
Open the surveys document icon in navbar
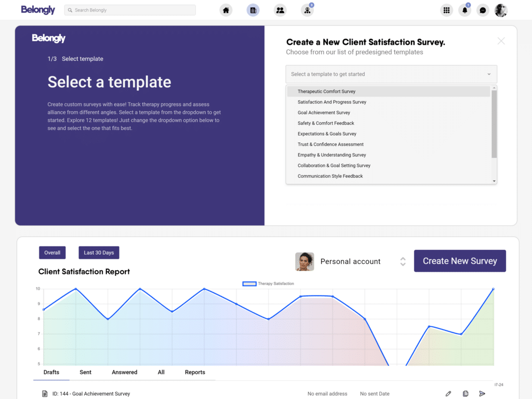point(253,10)
